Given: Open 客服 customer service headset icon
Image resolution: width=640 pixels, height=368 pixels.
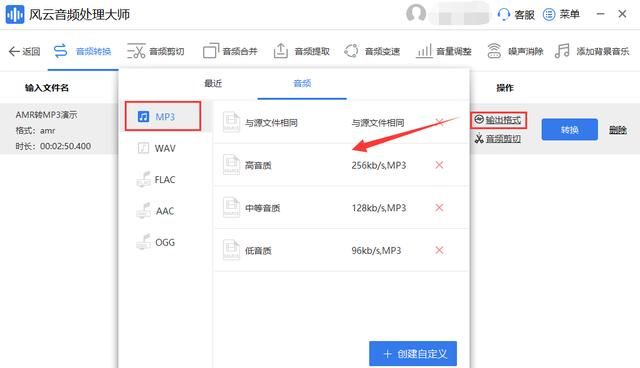Looking at the screenshot, I should point(504,15).
